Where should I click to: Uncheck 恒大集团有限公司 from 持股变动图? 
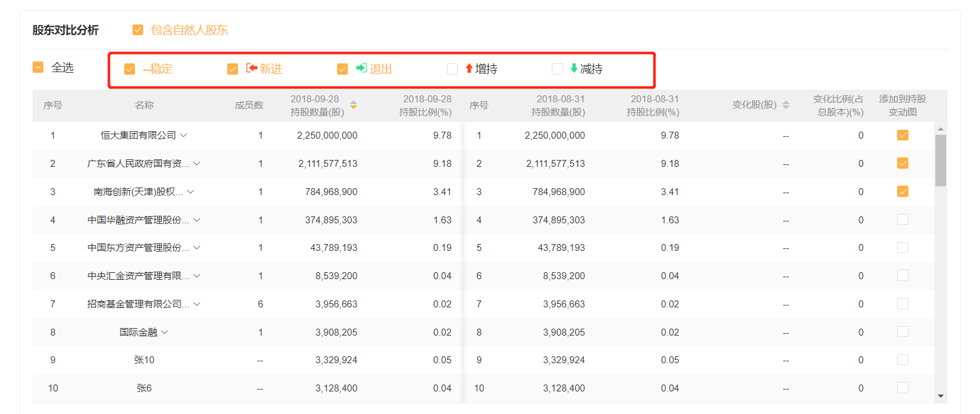point(903,135)
